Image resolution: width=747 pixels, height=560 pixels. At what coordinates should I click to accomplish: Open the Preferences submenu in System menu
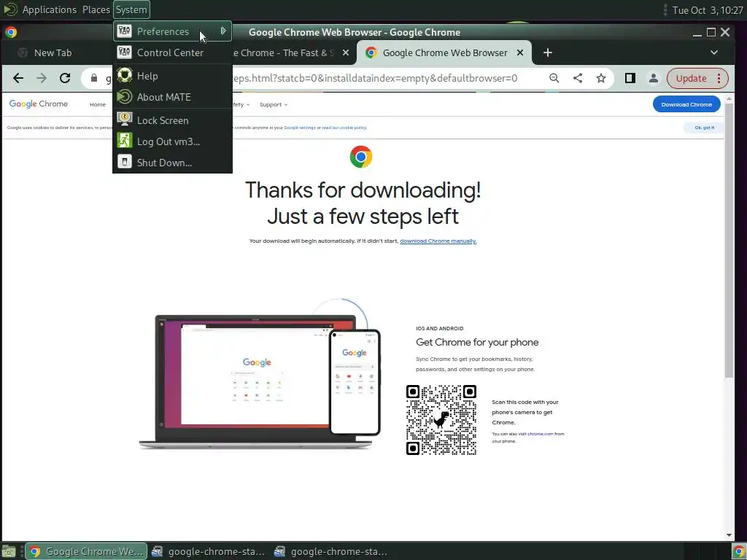172,31
